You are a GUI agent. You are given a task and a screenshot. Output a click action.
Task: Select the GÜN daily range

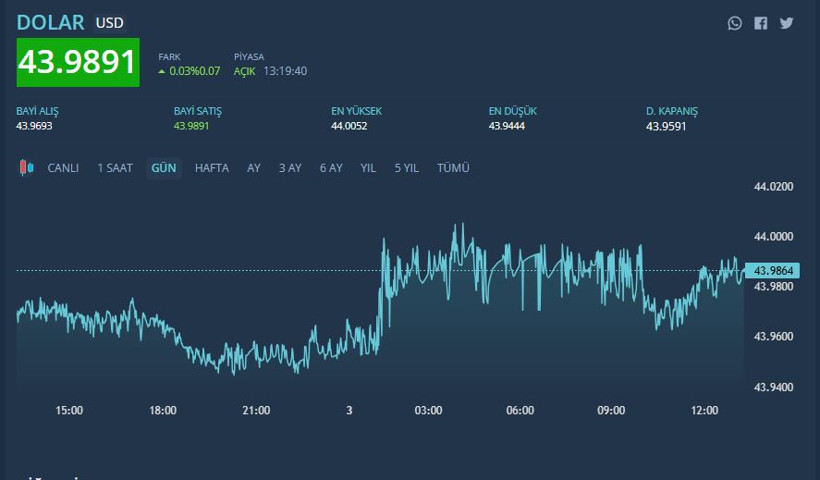(163, 168)
